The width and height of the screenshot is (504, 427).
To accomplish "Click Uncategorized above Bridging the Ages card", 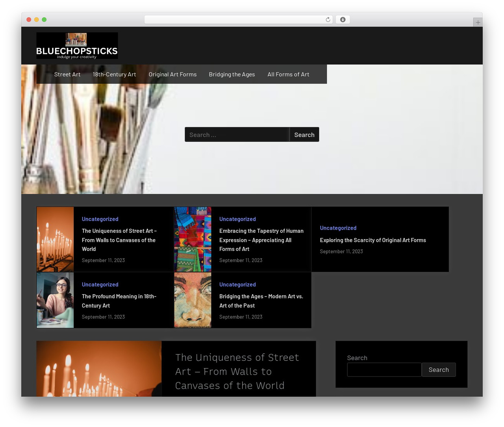I will 237,284.
